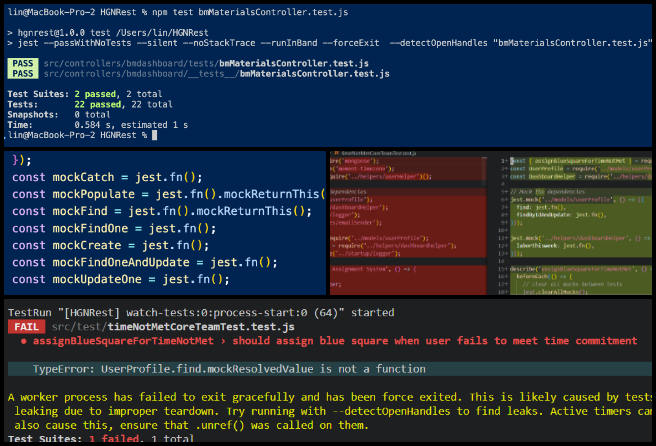Screen dimensions: 656x446
Task: Click line number 1 in the right diff gutter
Action: pyautogui.click(x=504, y=161)
